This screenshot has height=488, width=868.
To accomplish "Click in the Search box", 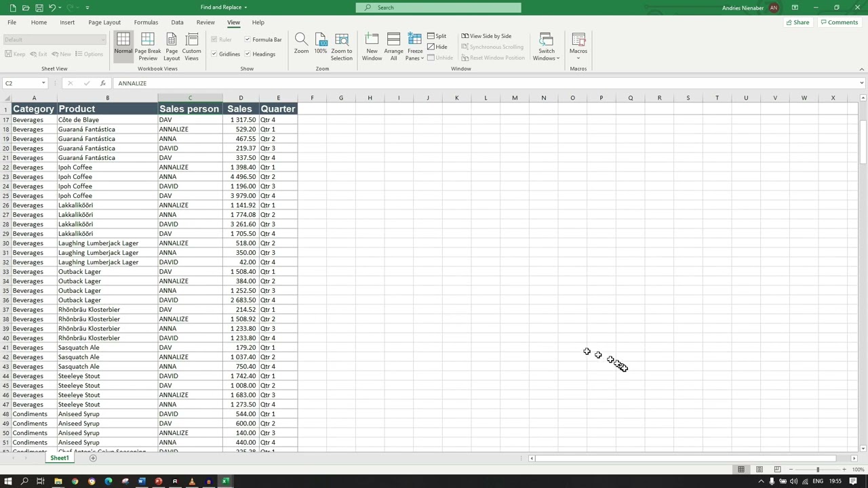I will tap(439, 7).
